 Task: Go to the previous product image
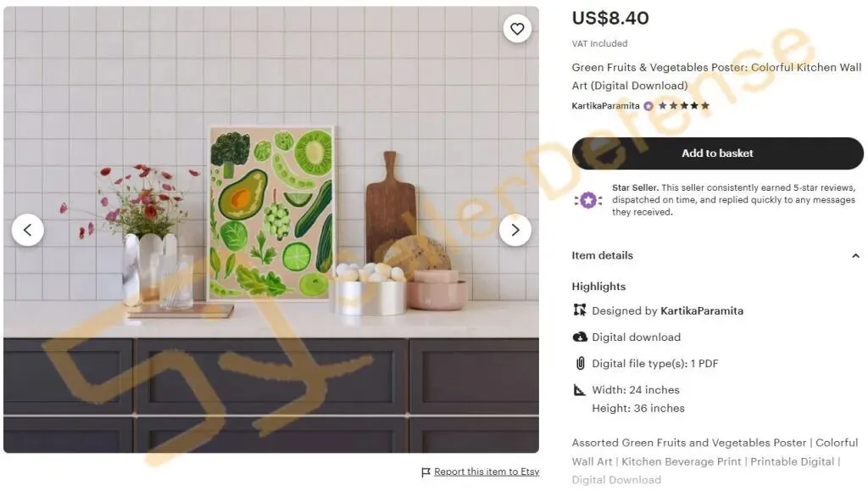[28, 230]
